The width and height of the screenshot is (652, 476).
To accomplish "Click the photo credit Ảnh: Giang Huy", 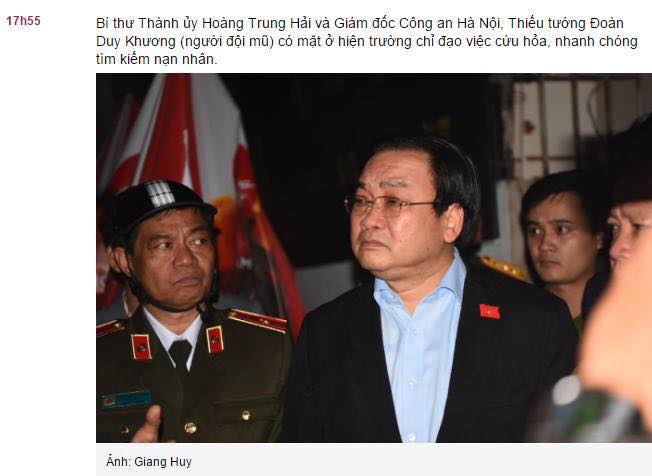I will coord(149,462).
